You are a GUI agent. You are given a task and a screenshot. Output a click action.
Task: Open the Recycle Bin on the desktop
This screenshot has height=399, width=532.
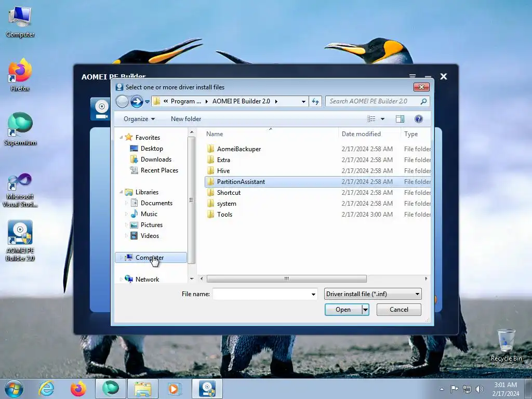point(506,345)
